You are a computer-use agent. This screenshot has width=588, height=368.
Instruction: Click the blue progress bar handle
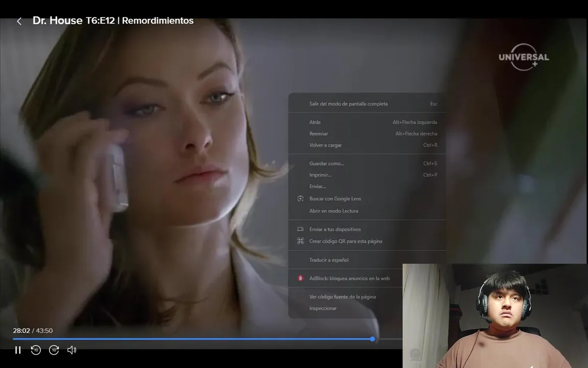click(373, 339)
